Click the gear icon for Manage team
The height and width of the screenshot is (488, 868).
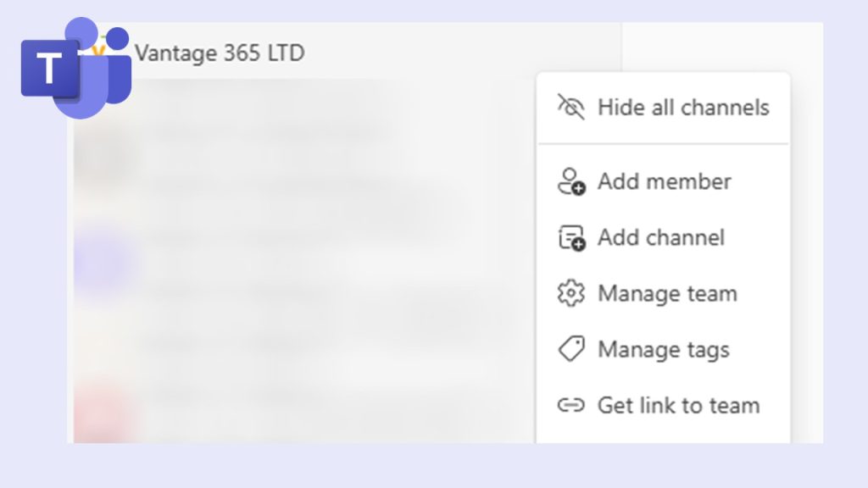(x=570, y=293)
